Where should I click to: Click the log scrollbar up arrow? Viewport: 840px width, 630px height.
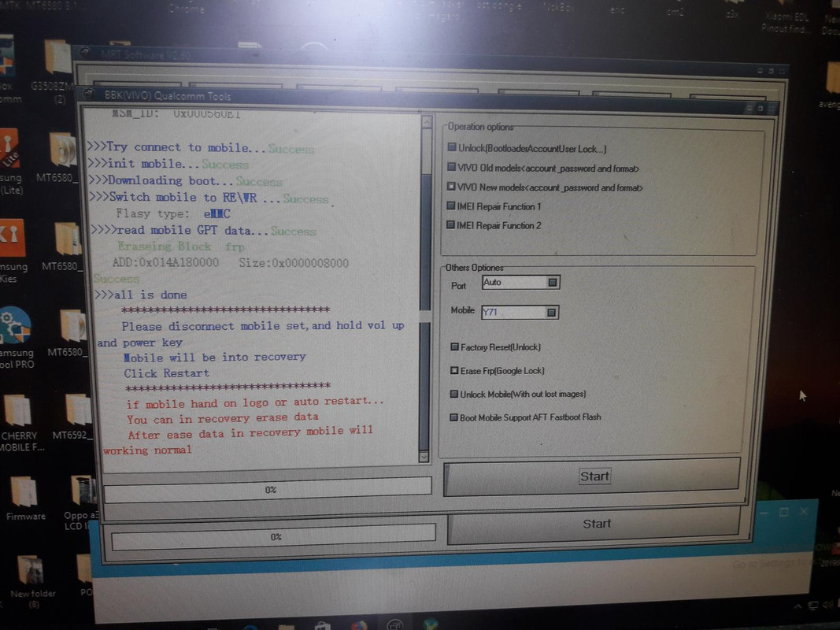pos(427,123)
